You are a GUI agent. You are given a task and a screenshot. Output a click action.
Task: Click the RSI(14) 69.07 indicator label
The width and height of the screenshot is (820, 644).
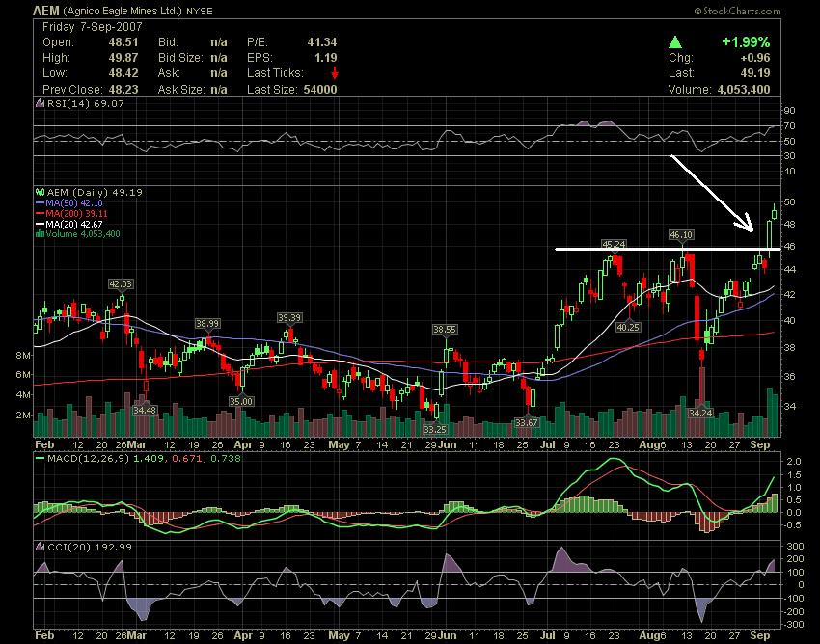[x=86, y=103]
